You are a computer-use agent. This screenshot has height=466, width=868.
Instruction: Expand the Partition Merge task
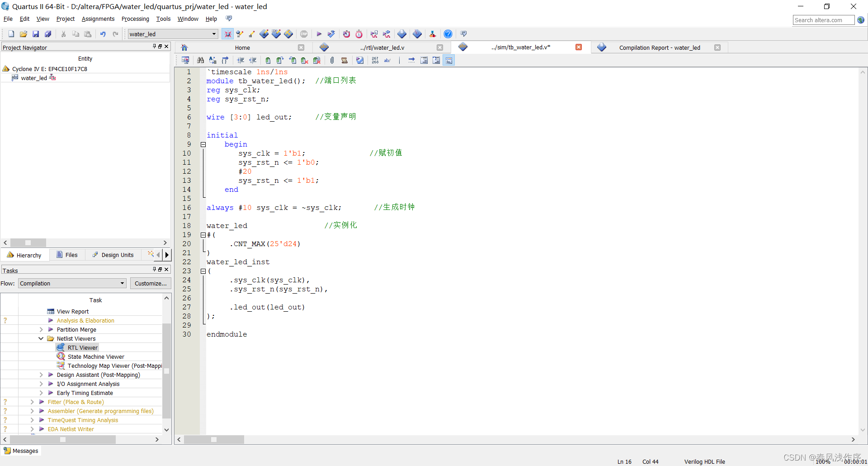(41, 329)
